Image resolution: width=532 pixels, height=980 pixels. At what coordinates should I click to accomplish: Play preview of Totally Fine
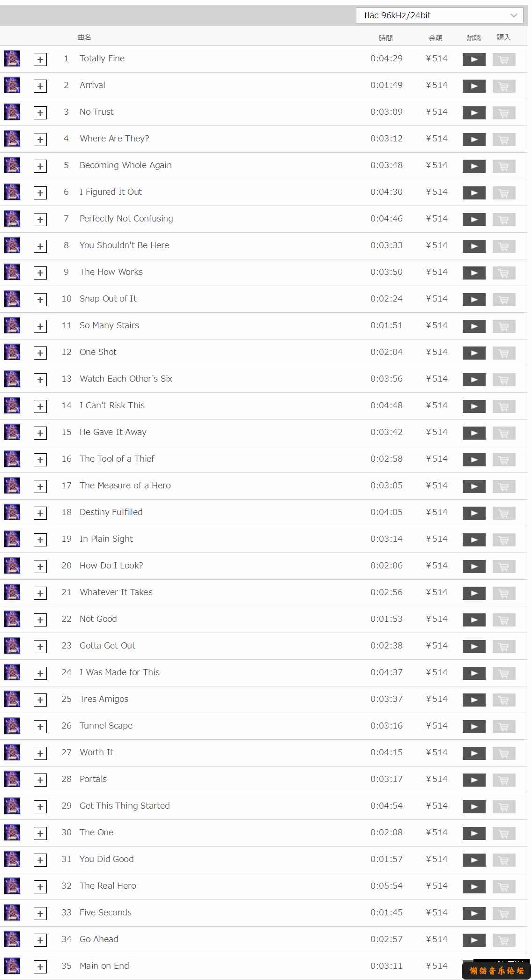pyautogui.click(x=474, y=59)
